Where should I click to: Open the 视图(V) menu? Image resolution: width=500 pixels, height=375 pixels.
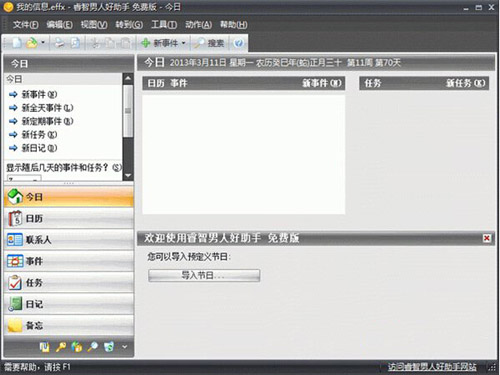pos(94,24)
